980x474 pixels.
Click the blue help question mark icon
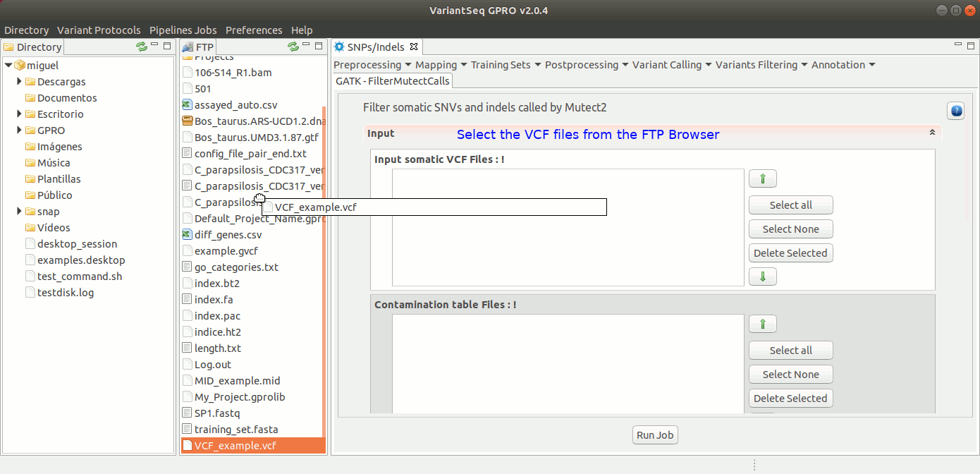955,111
